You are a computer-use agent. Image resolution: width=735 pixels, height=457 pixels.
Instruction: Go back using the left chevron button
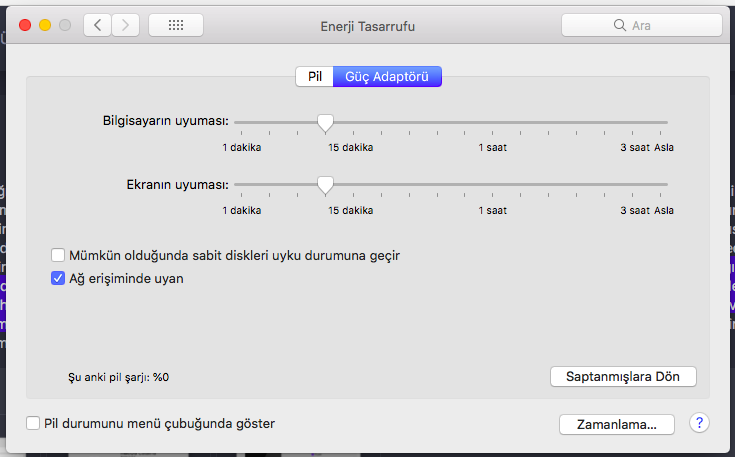98,25
